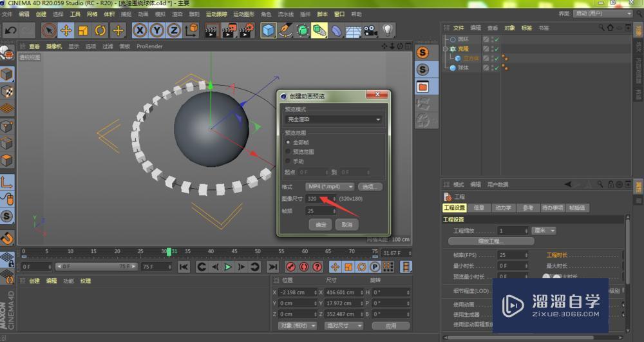Open 运动图形 menu

tap(244, 14)
